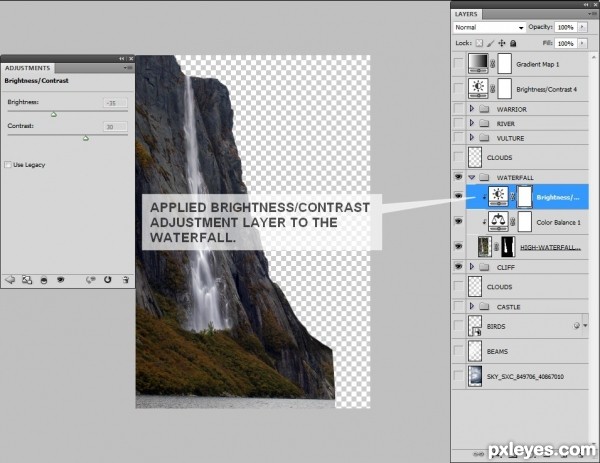600x463 pixels.
Task: Click Color Balance 1 scales icon
Action: click(498, 222)
